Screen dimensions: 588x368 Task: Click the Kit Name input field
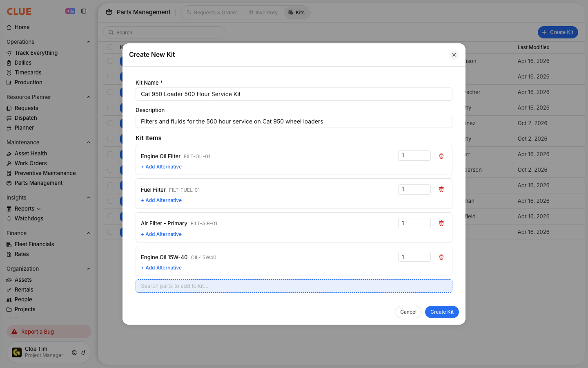[294, 94]
